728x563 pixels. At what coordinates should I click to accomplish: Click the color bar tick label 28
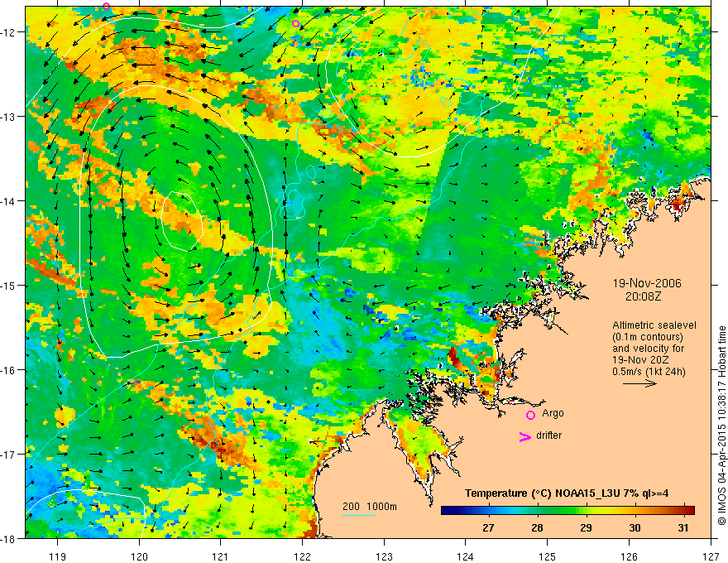[537, 528]
